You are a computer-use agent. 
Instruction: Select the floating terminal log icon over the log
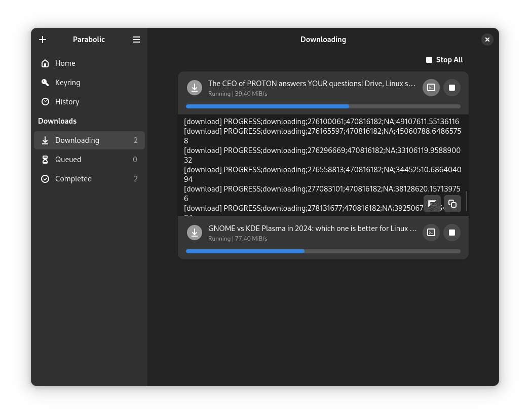coord(432,204)
